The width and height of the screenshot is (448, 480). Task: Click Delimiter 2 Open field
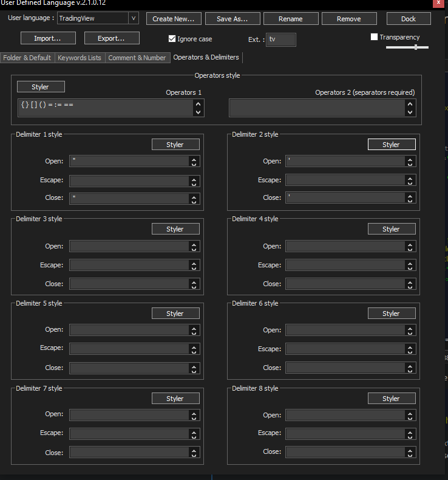[x=345, y=161]
